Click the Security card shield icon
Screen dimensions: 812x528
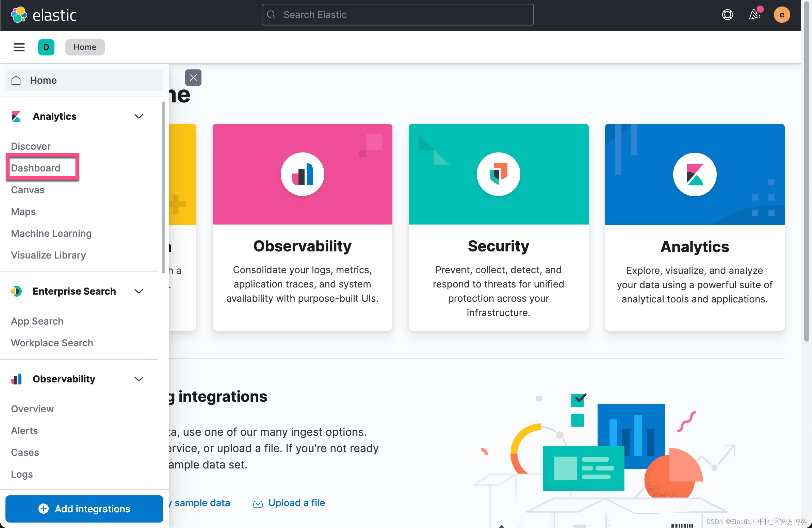click(x=498, y=174)
